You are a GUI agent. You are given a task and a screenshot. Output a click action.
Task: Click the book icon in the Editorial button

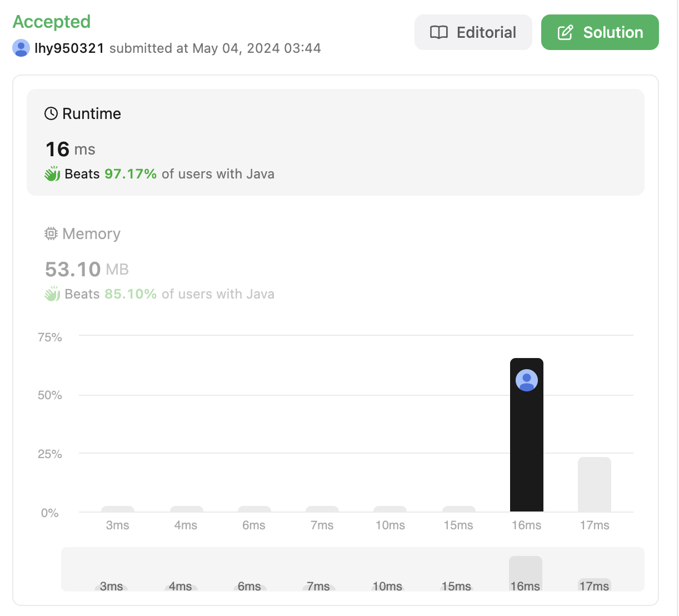click(439, 32)
